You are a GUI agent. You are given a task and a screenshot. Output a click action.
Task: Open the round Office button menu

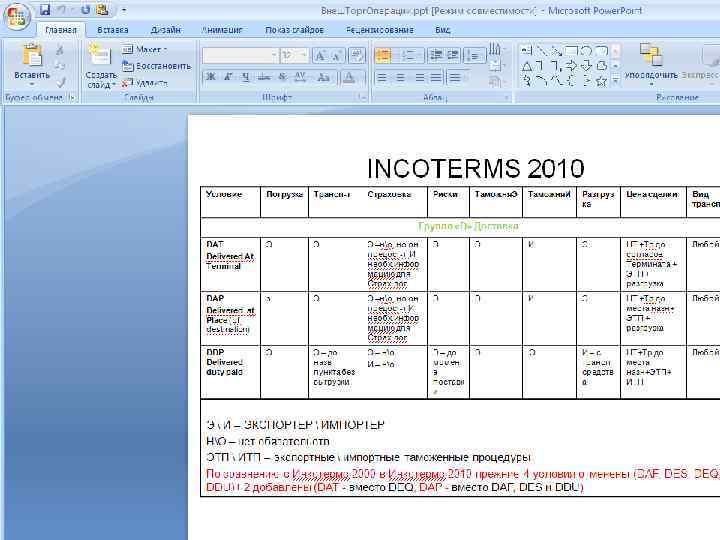pos(17,17)
